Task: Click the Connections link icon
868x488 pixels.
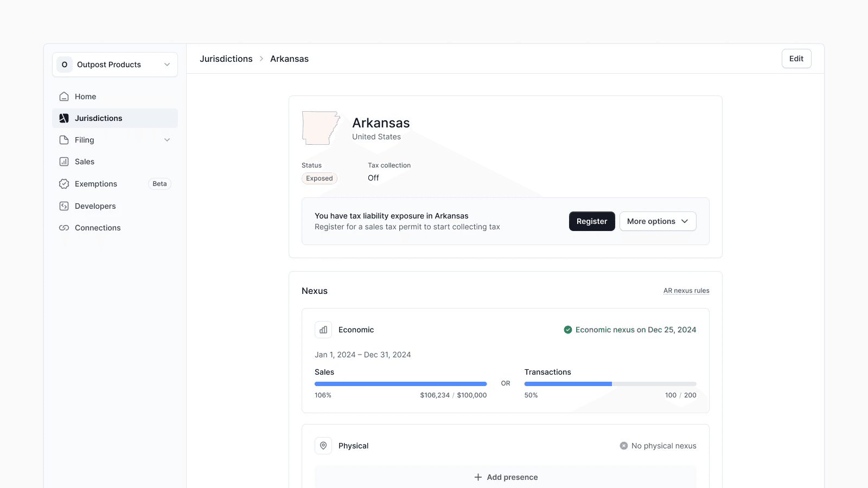Action: 64,228
